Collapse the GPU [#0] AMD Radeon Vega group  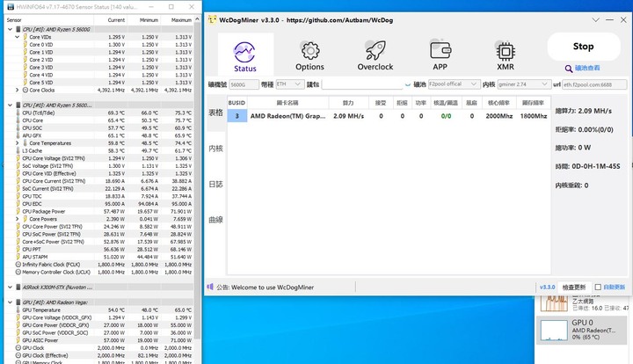pyautogui.click(x=10, y=302)
